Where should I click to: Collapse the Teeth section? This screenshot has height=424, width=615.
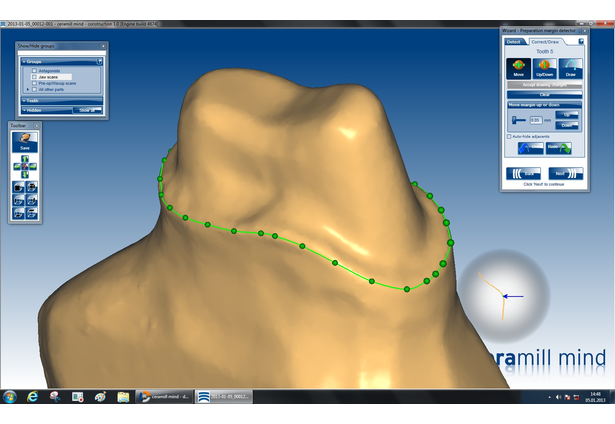[24, 101]
